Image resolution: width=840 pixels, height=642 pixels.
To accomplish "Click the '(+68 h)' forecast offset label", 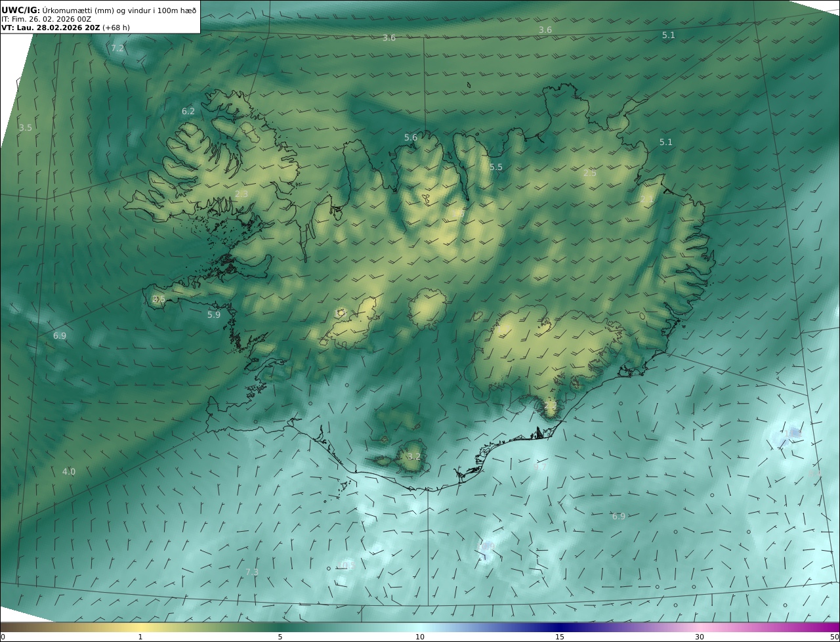I will click(x=116, y=28).
